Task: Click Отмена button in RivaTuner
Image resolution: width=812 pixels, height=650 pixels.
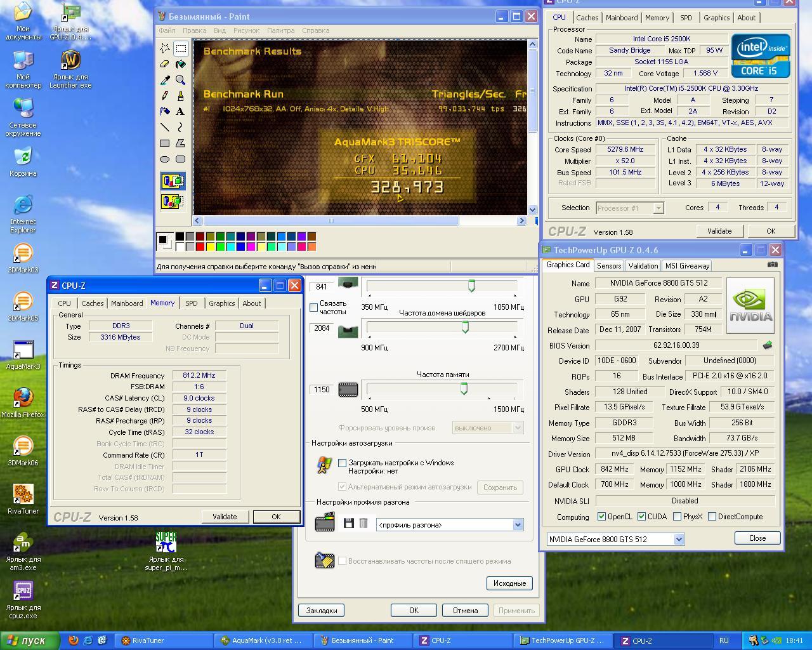Action: [x=465, y=611]
